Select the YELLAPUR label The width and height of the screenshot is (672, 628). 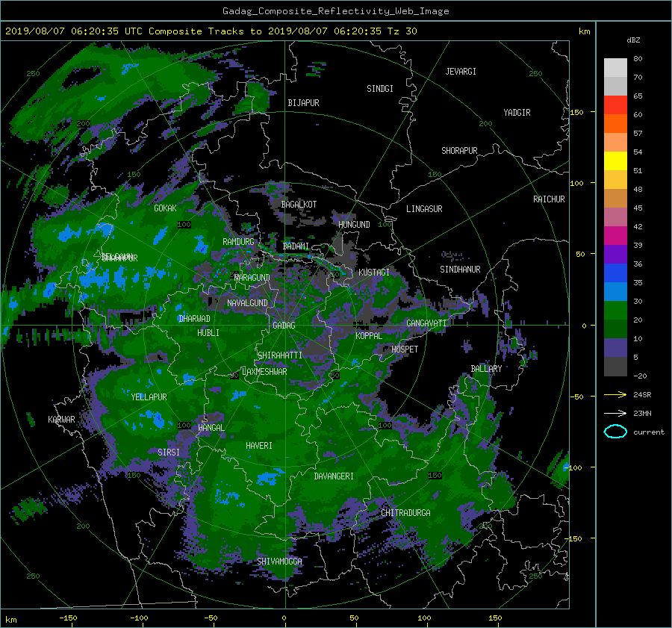pyautogui.click(x=149, y=397)
